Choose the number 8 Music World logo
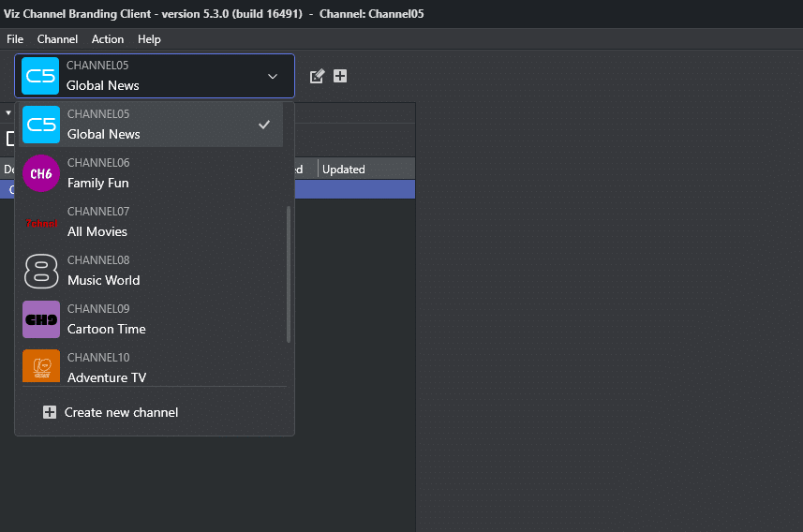Viewport: 803px width, 532px height. pos(41,271)
